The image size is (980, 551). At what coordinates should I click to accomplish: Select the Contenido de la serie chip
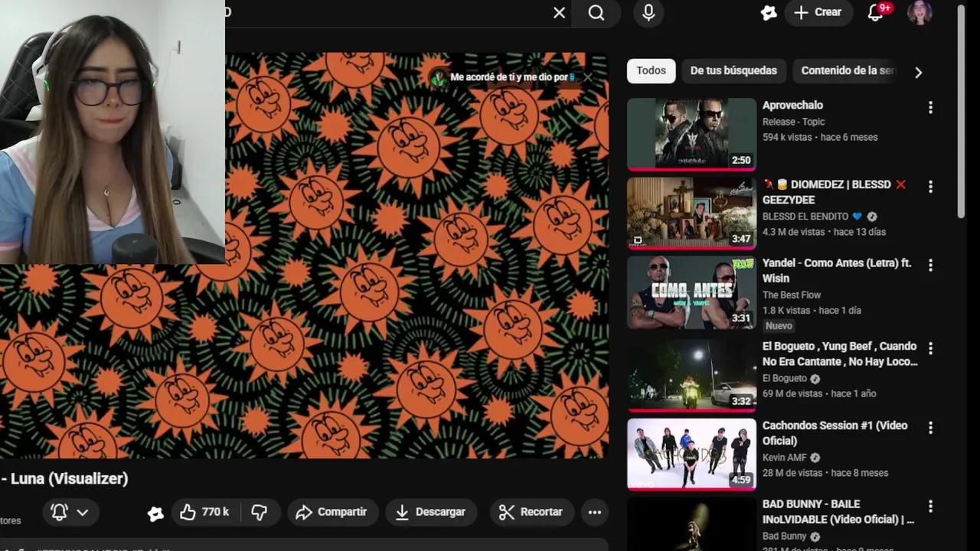point(847,70)
